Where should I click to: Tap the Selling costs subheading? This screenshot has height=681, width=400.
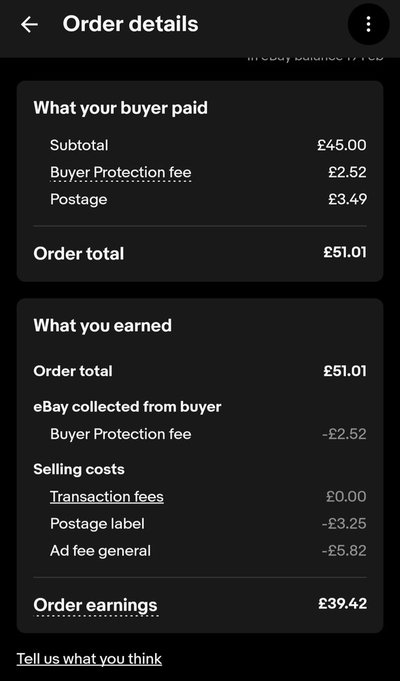click(x=79, y=469)
